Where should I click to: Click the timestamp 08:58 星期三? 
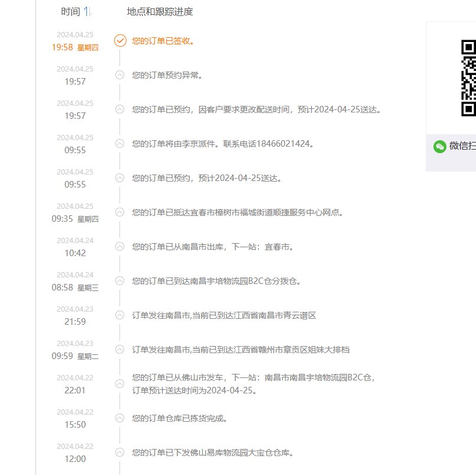75,287
